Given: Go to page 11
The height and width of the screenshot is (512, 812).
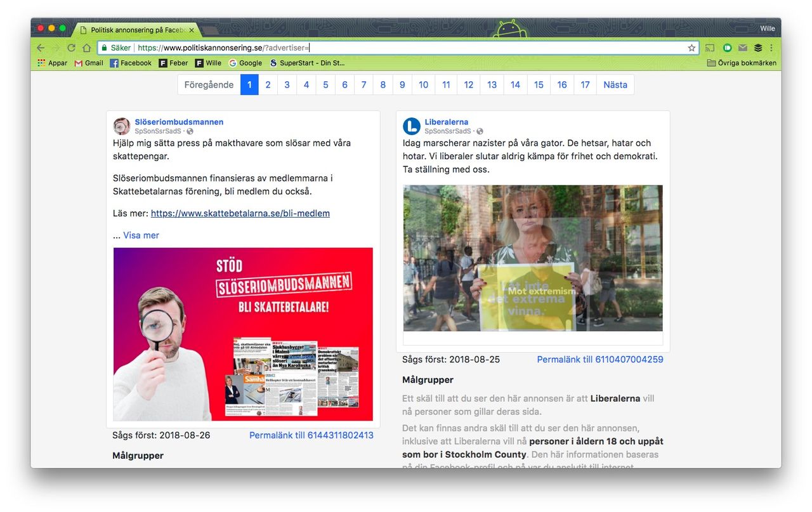Looking at the screenshot, I should (x=446, y=84).
